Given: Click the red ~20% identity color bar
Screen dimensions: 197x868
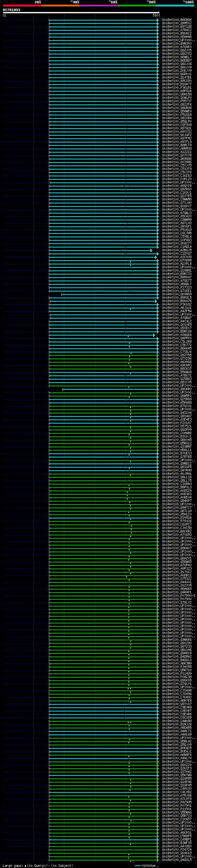Looking at the screenshot, I should pyautogui.click(x=22, y=6).
